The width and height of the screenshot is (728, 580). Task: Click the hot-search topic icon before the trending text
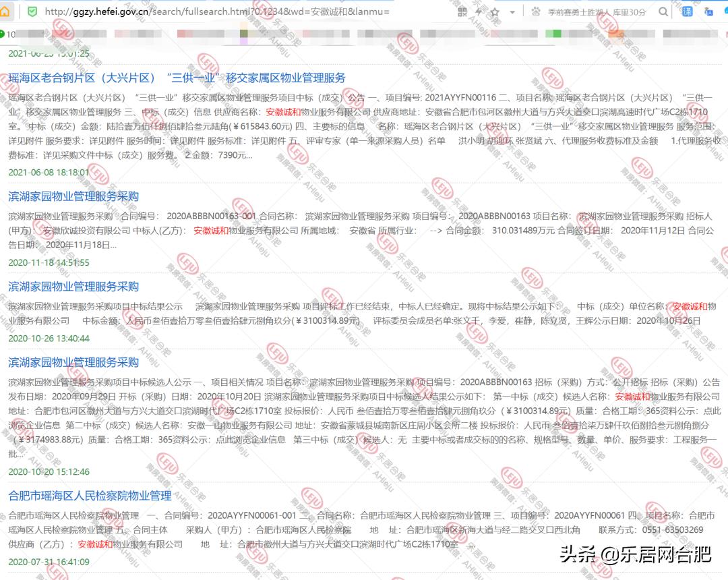537,11
